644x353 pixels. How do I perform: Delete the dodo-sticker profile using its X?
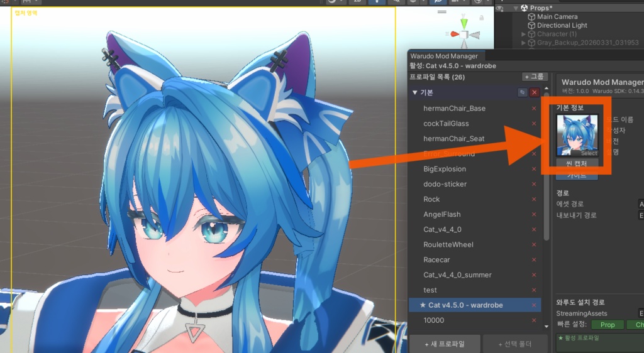click(534, 184)
